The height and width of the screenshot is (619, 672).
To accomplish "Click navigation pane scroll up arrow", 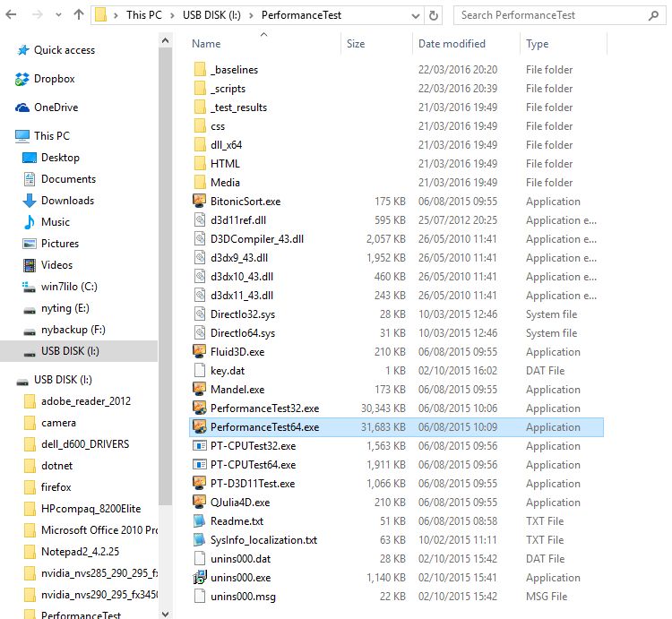I will (166, 41).
